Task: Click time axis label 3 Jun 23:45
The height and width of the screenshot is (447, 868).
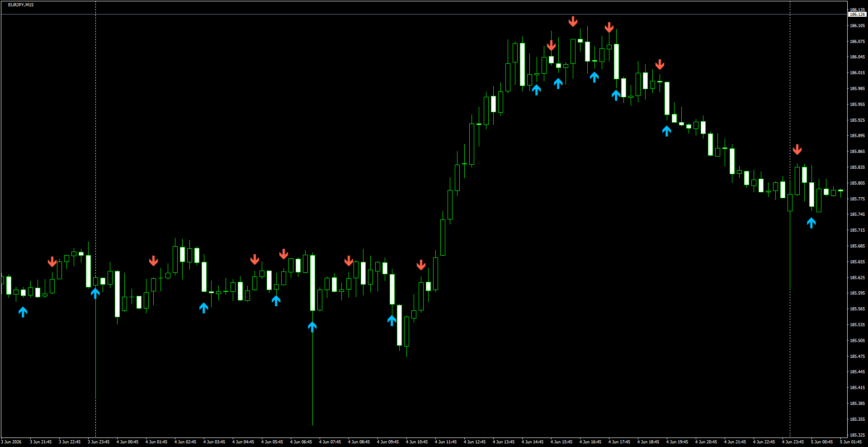Action: (x=99, y=442)
